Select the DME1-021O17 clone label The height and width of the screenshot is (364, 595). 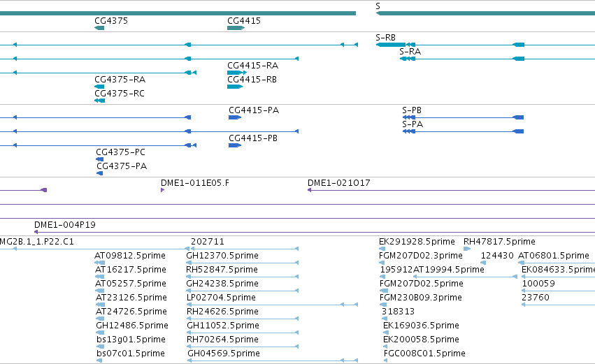point(339,183)
